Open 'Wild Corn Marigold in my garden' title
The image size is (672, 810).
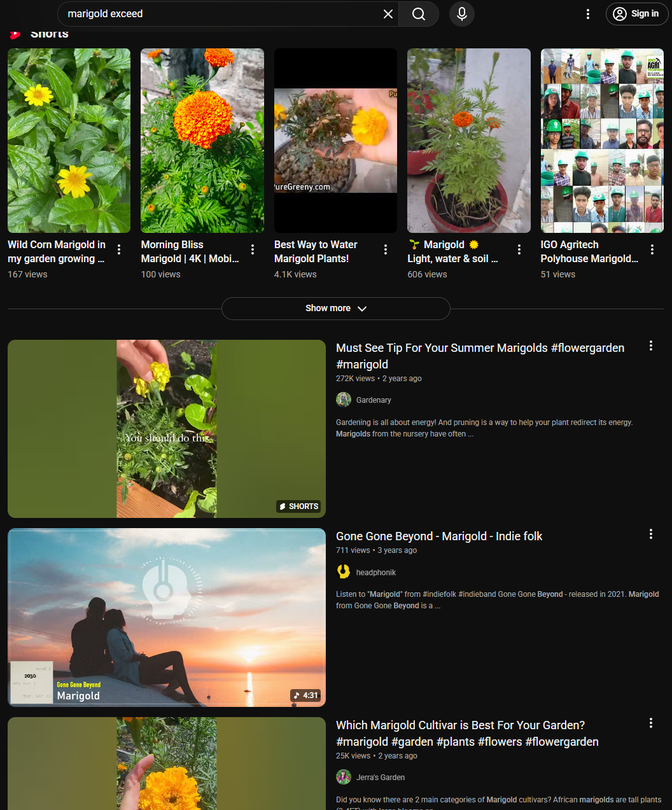[x=57, y=251]
